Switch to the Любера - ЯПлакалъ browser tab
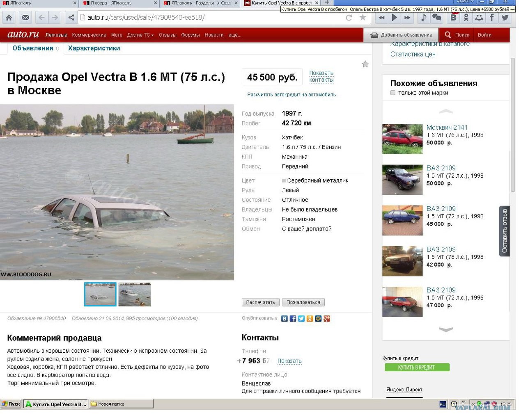The width and height of the screenshot is (521, 420). tap(119, 3)
